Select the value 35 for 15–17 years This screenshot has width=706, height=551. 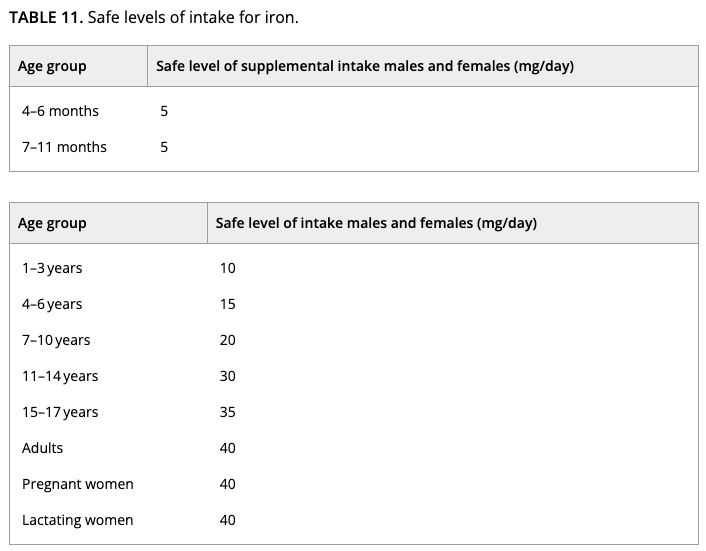coord(228,412)
